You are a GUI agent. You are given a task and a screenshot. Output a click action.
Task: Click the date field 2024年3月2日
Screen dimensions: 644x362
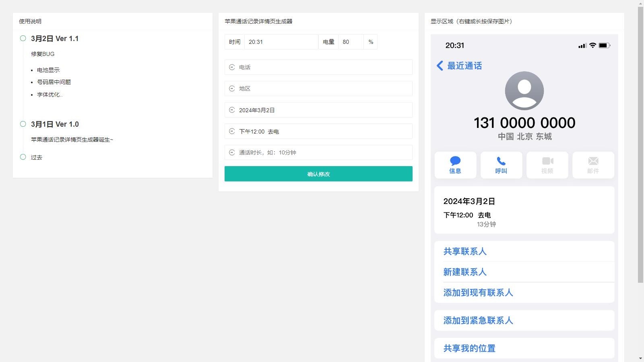click(318, 110)
